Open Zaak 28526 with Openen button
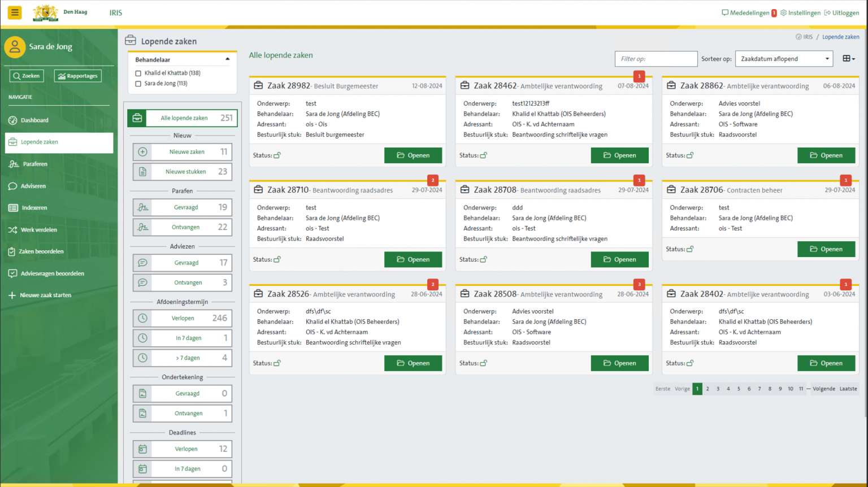This screenshot has width=868, height=487. pyautogui.click(x=413, y=363)
